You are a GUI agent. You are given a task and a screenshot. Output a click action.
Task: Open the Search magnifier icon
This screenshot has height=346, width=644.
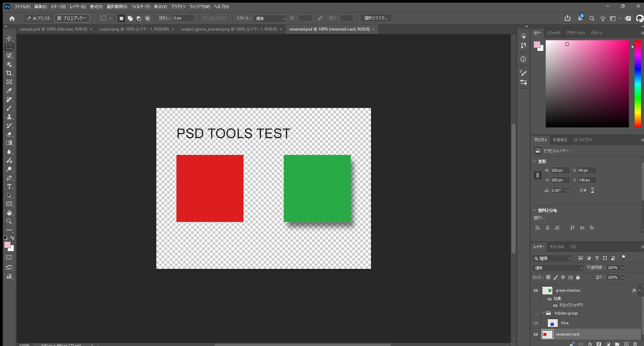592,18
